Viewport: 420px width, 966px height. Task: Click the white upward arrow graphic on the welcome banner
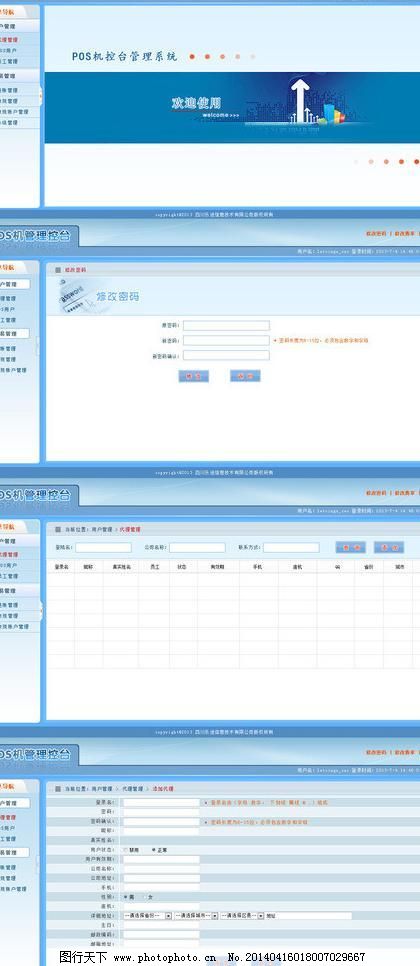pos(300,100)
